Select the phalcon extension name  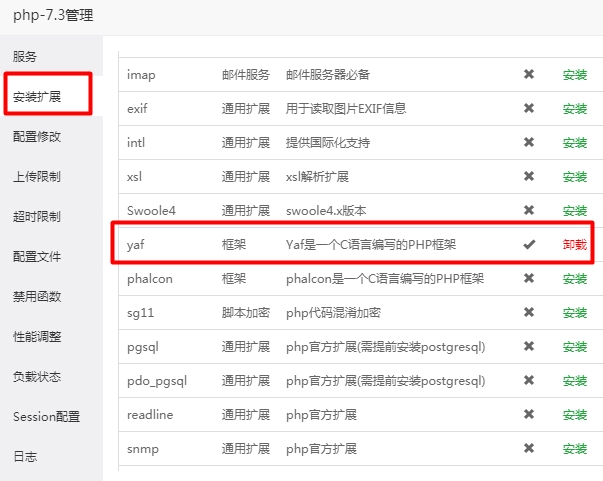150,279
